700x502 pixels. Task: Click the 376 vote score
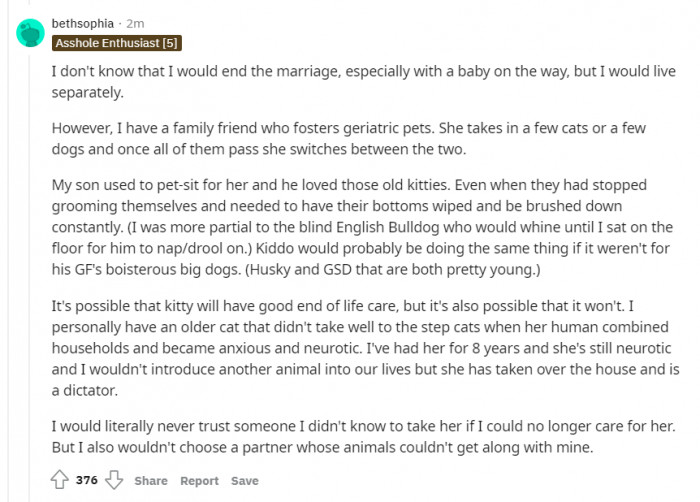click(x=87, y=480)
